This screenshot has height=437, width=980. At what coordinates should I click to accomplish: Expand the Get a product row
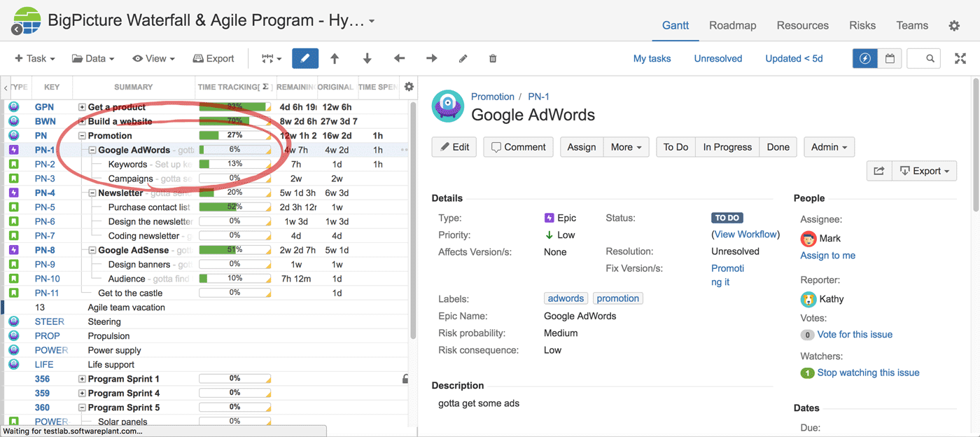tap(82, 107)
